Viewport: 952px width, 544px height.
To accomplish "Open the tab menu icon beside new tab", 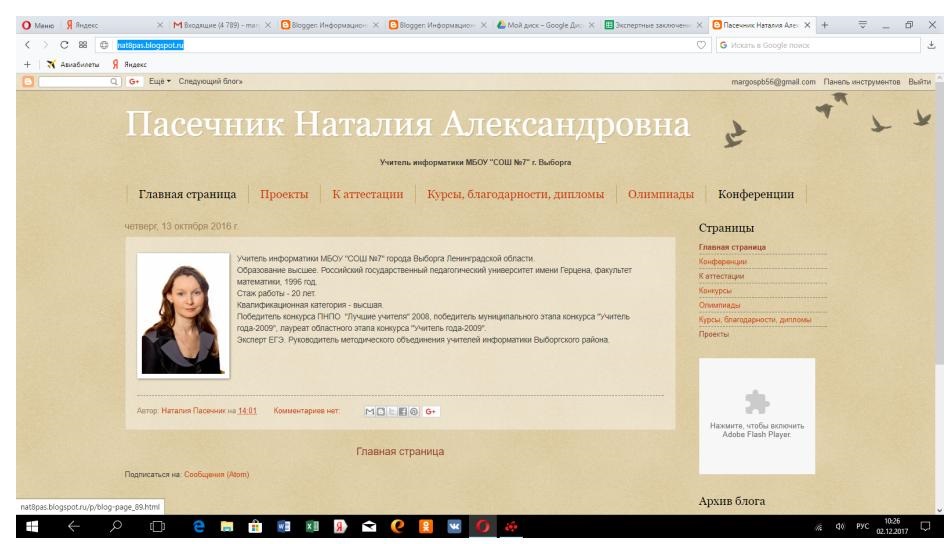I will pyautogui.click(x=863, y=25).
